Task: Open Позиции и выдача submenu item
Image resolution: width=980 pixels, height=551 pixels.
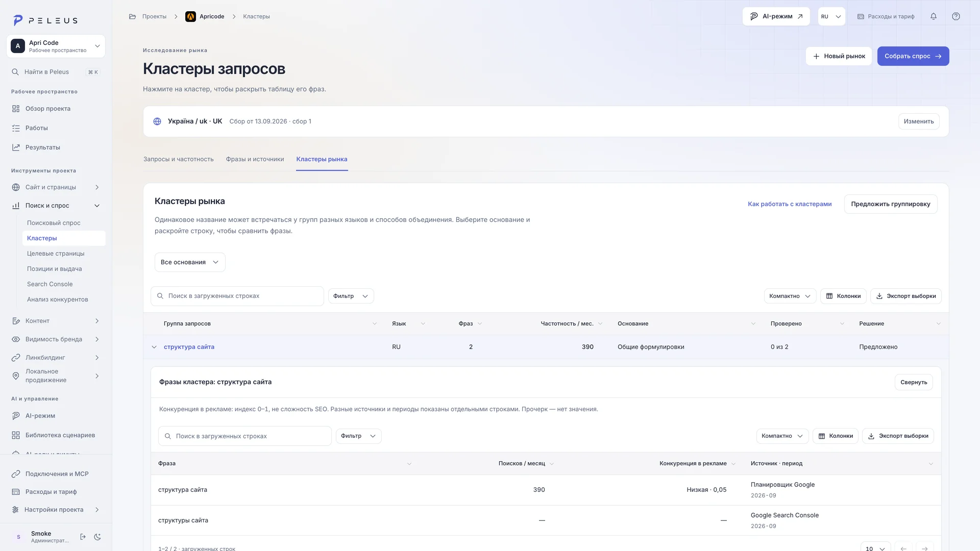Action: click(x=64, y=269)
